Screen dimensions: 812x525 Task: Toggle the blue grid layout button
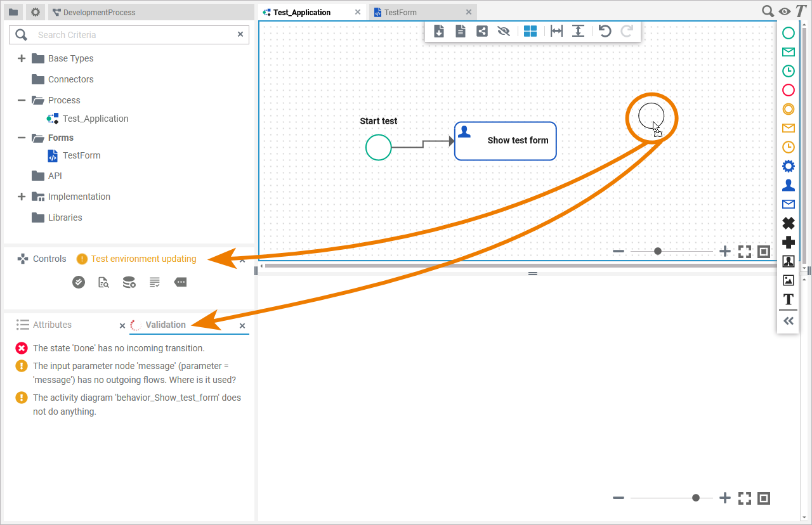(530, 31)
